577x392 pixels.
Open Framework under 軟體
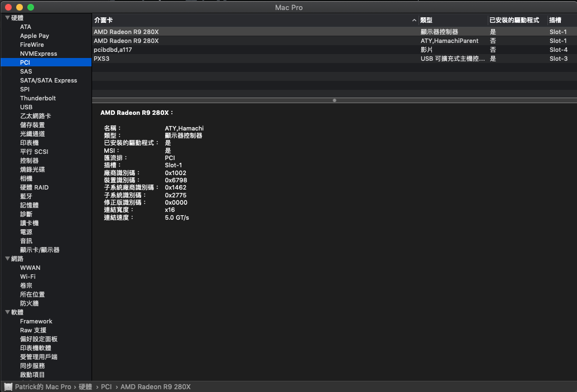(36, 321)
